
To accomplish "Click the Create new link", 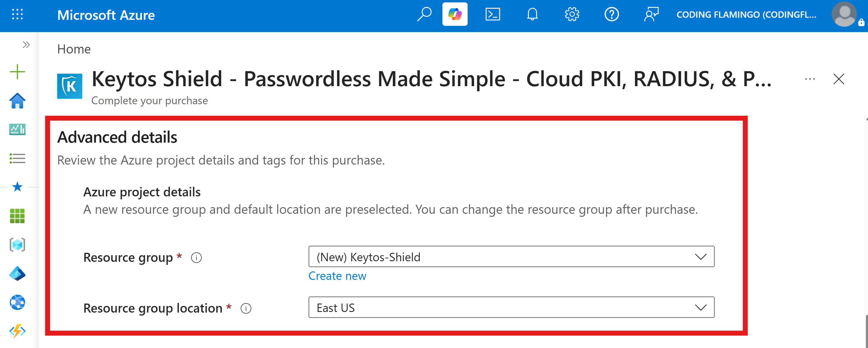I will [337, 276].
